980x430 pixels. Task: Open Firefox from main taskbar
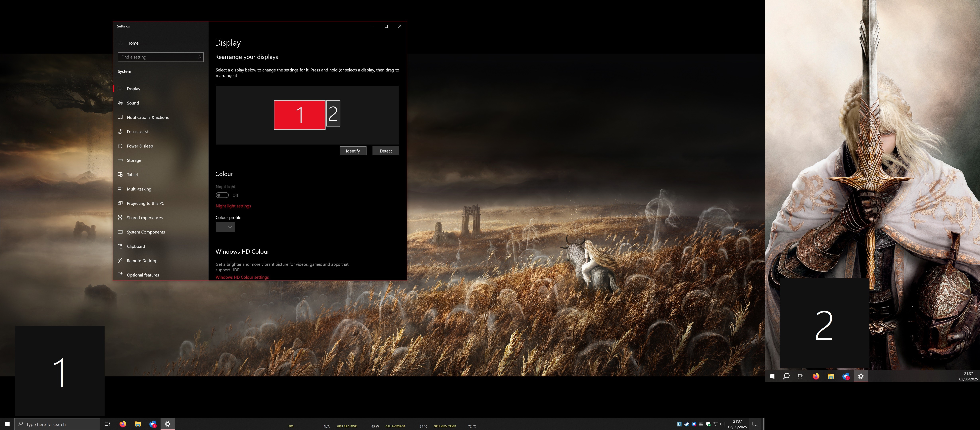(x=123, y=424)
